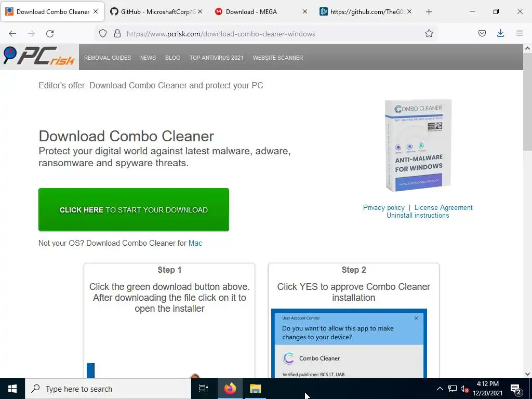Open the News menu item
The width and height of the screenshot is (532, 399).
click(x=148, y=58)
